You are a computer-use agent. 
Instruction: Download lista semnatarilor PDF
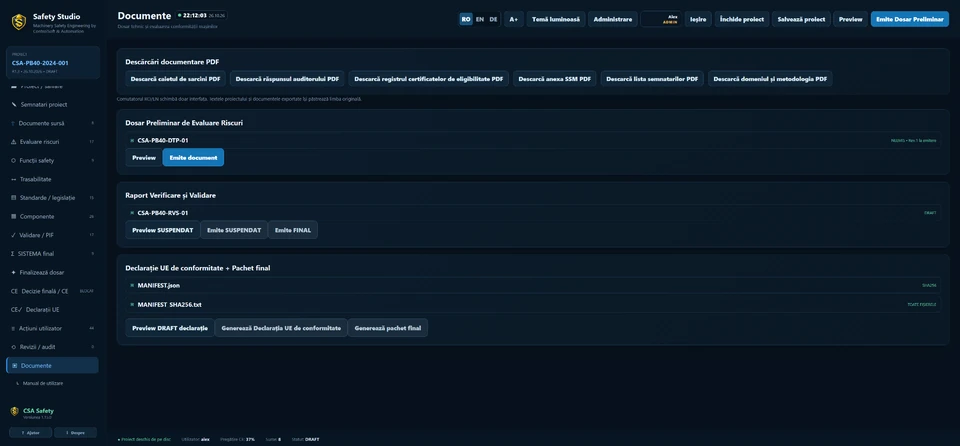[652, 79]
